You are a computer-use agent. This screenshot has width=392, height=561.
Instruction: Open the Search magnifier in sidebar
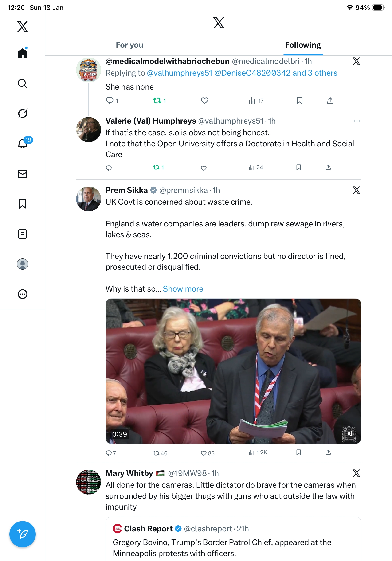tap(23, 84)
